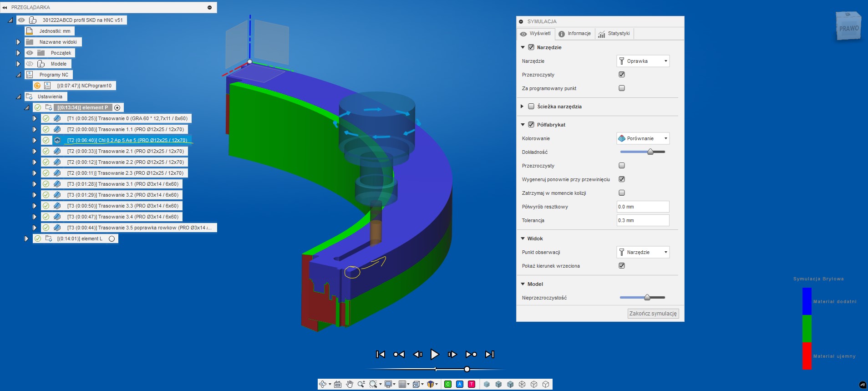
Task: Activate the Pan hand tool
Action: (x=350, y=384)
